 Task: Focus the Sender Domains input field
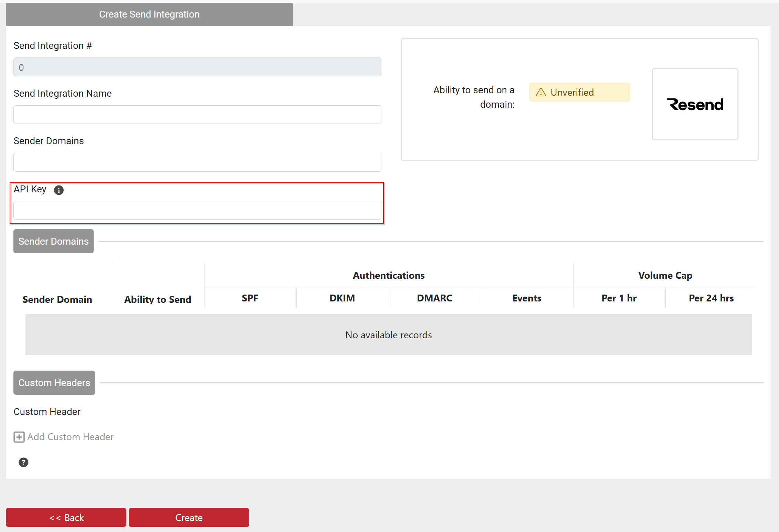point(197,162)
